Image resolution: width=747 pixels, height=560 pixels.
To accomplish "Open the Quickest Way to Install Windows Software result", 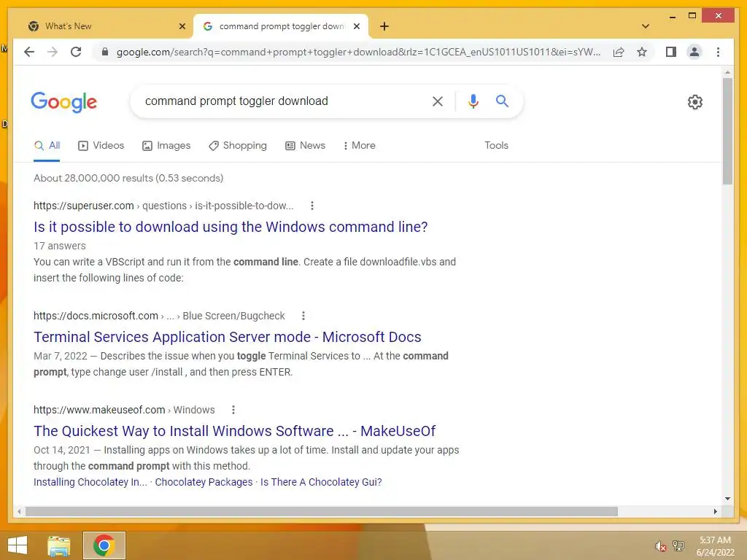I will pos(234,431).
